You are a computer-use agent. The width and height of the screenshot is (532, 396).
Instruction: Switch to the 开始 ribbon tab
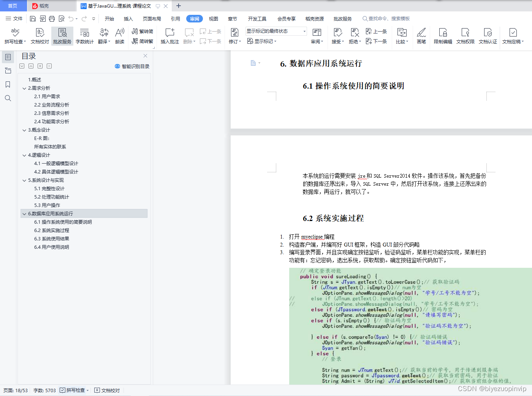tap(109, 19)
